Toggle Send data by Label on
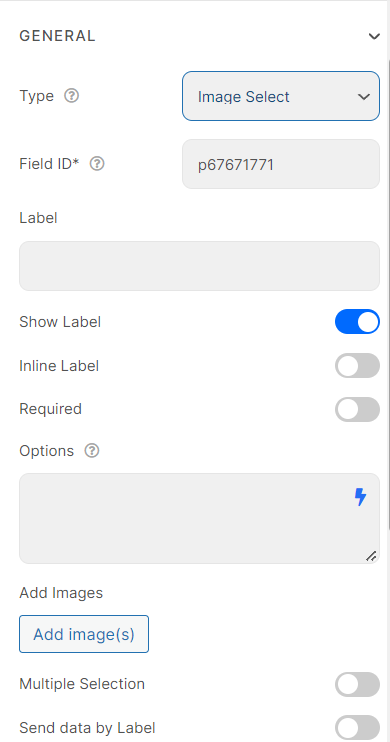 [357, 727]
